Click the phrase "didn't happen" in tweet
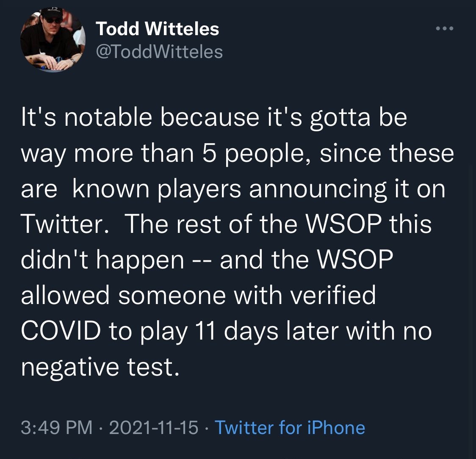The image size is (476, 459). [103, 260]
